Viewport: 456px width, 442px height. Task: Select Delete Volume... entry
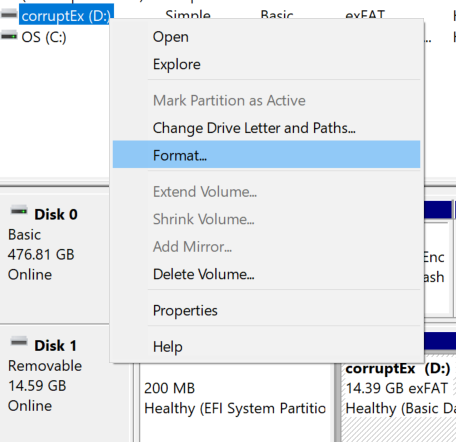point(266,274)
